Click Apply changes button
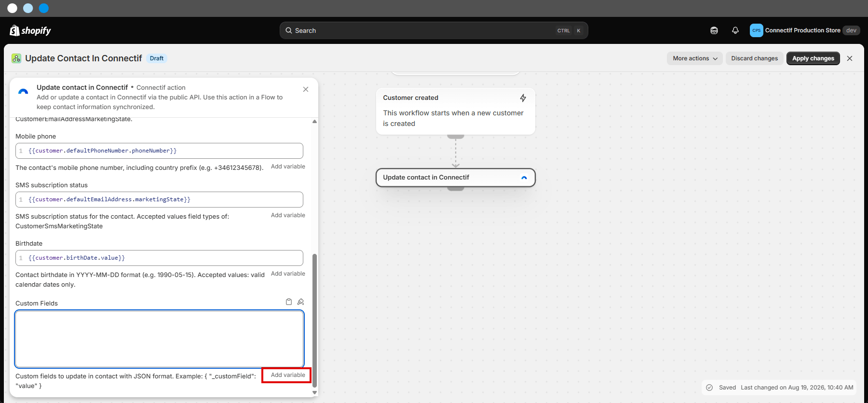 click(813, 58)
